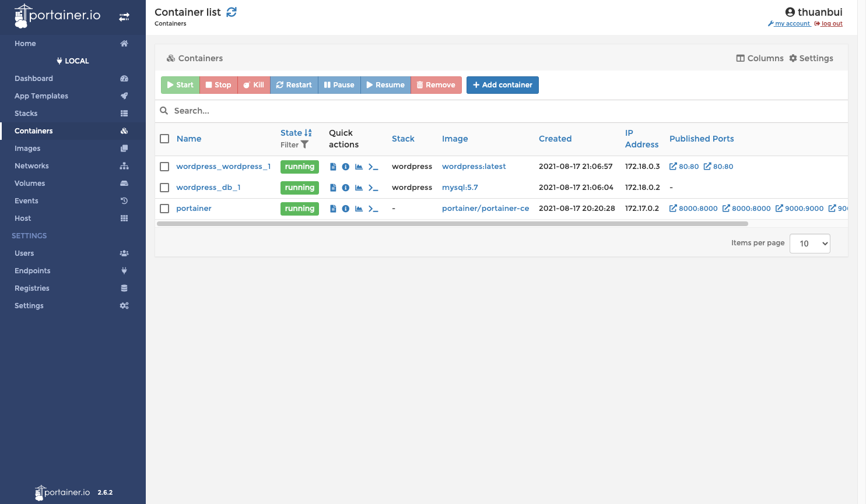Click the Pause button
866x504 pixels.
coord(339,85)
